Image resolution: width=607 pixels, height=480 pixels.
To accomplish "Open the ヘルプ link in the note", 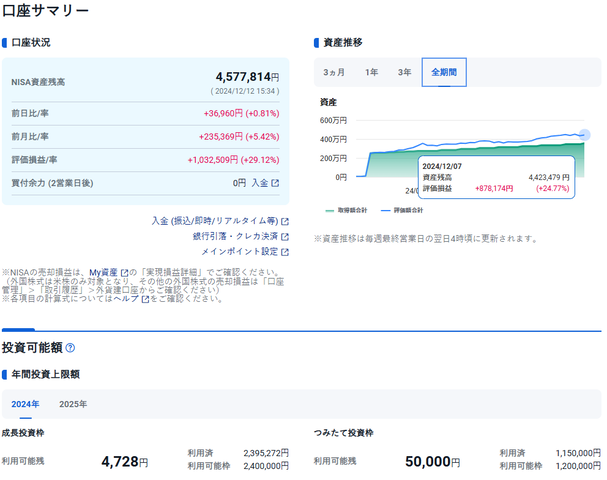I will [x=126, y=299].
